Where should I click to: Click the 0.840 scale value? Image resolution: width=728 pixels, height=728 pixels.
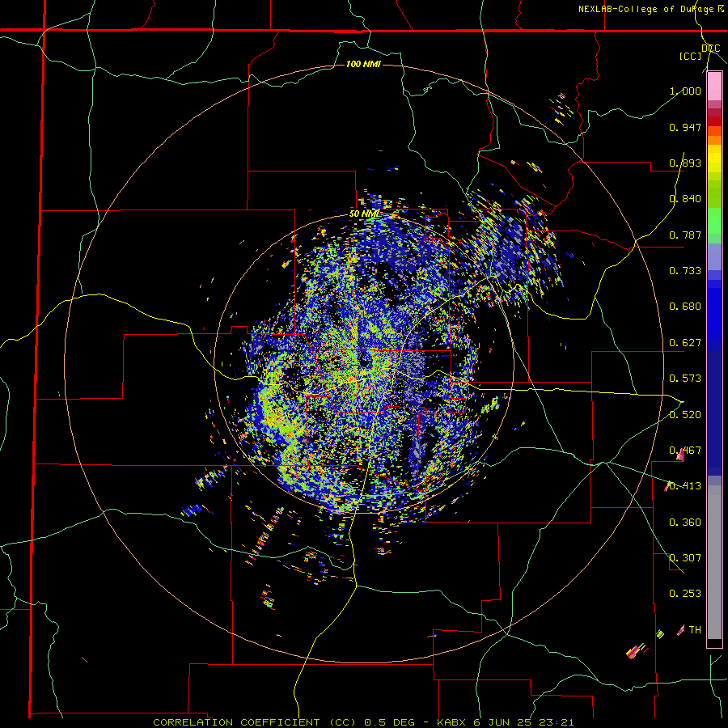[685, 199]
